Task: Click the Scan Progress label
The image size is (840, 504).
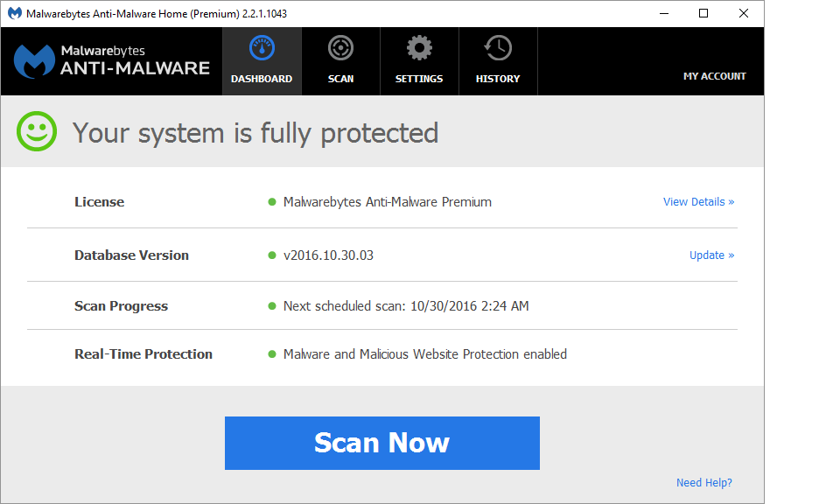Action: tap(121, 306)
